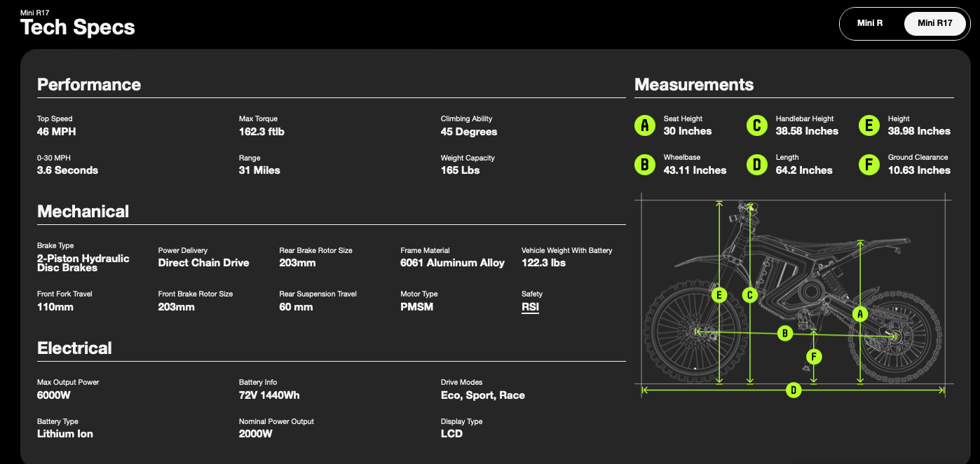Click the F badge beside Ground Clearance

(x=869, y=165)
